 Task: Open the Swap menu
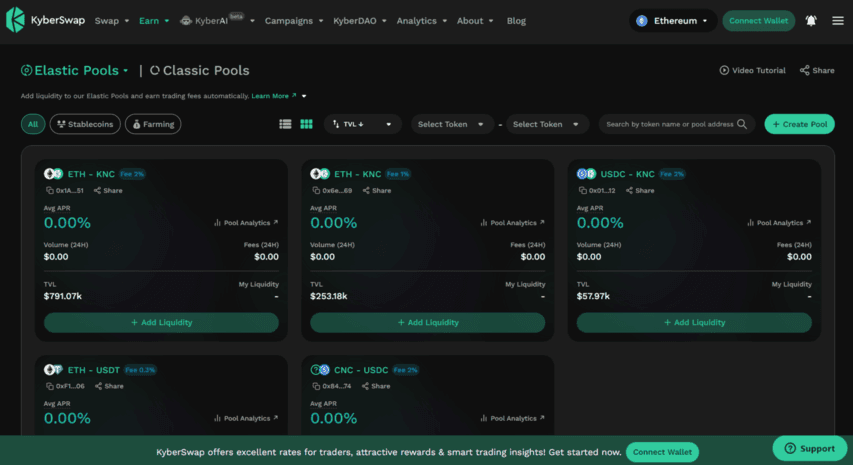112,21
